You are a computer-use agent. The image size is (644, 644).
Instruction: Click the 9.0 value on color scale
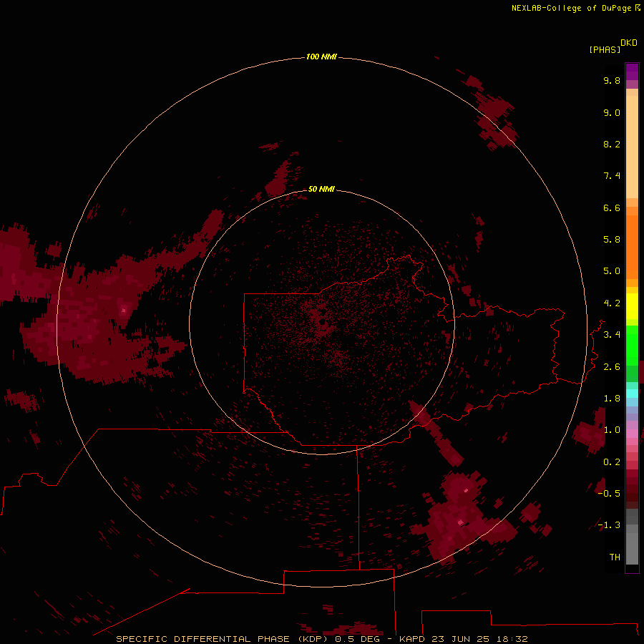click(612, 112)
